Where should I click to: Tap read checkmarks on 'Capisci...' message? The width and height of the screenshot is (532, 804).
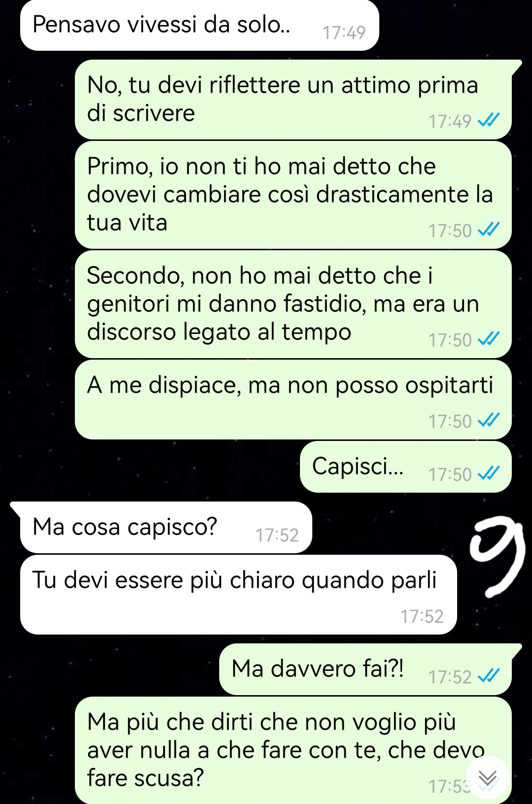click(489, 474)
